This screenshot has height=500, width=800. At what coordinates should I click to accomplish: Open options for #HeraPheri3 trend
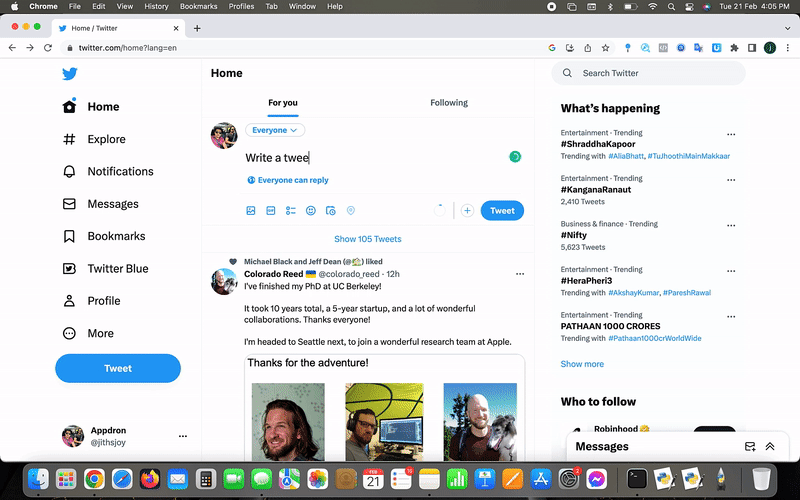(731, 271)
